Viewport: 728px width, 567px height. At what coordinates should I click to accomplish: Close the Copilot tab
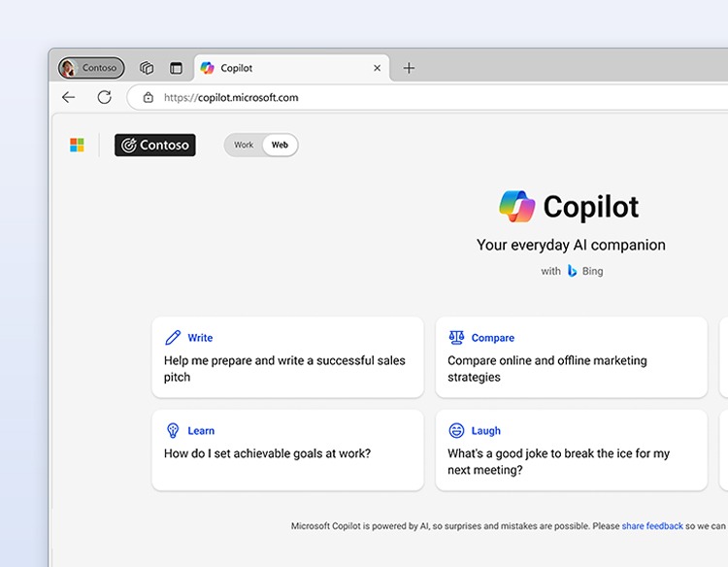tap(377, 68)
